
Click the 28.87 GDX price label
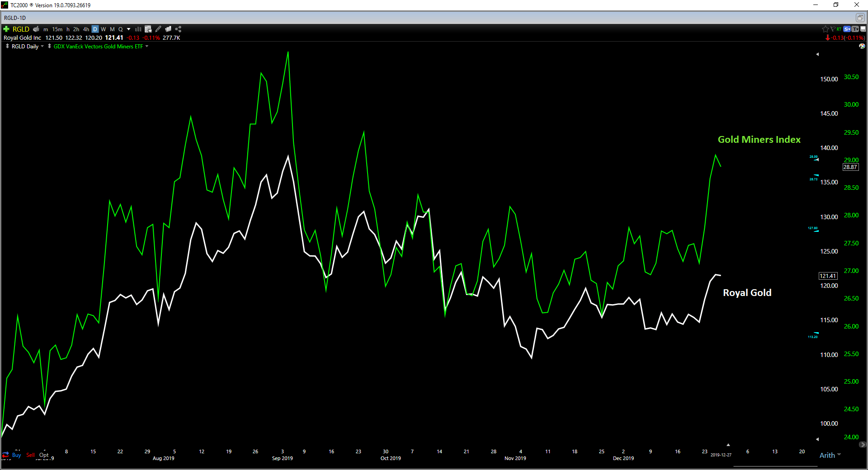pyautogui.click(x=850, y=167)
